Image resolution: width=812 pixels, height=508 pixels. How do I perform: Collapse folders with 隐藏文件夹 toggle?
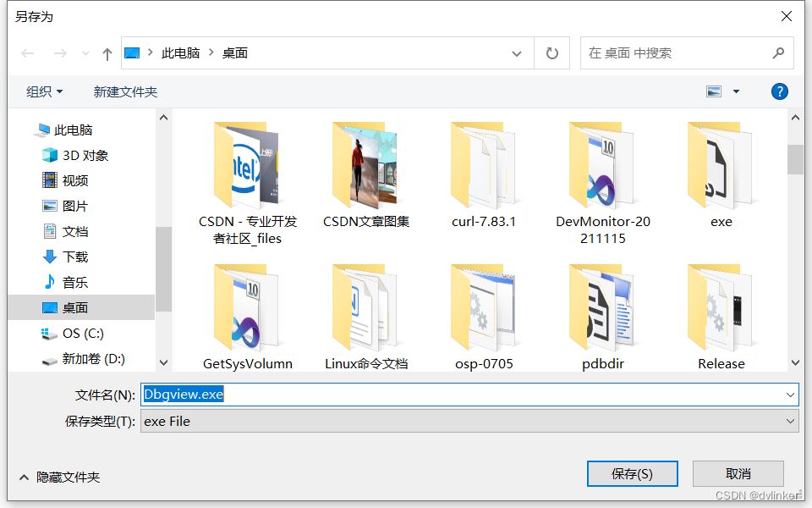point(59,478)
